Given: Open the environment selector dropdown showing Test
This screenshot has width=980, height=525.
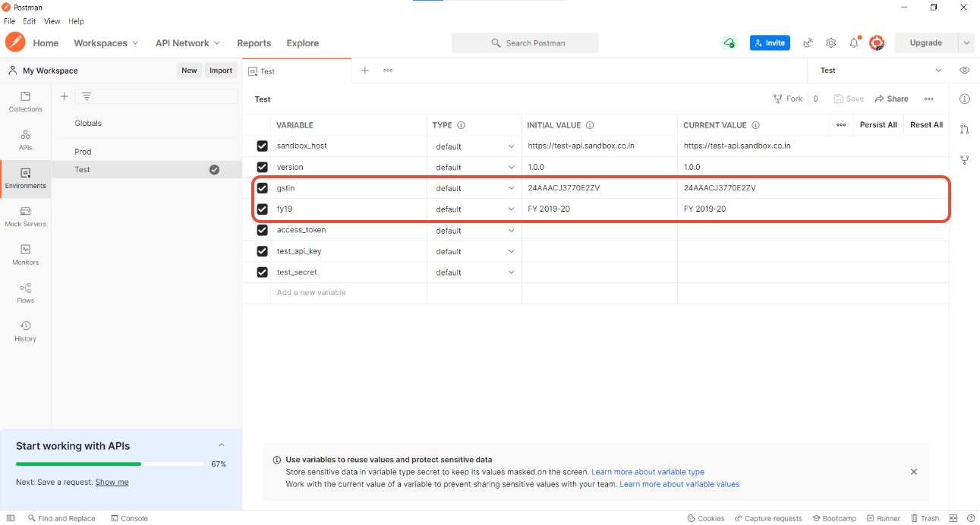Looking at the screenshot, I should [x=880, y=70].
